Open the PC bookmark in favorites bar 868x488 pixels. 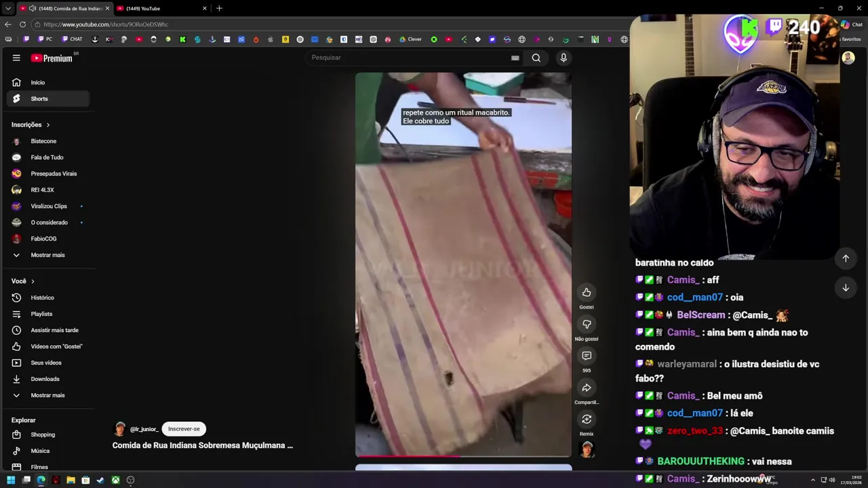pyautogui.click(x=45, y=39)
